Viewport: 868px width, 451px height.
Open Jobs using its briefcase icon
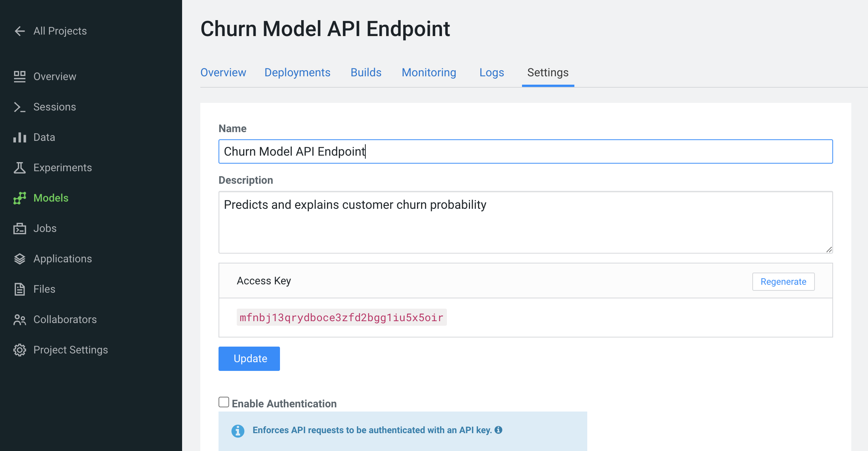[20, 229]
